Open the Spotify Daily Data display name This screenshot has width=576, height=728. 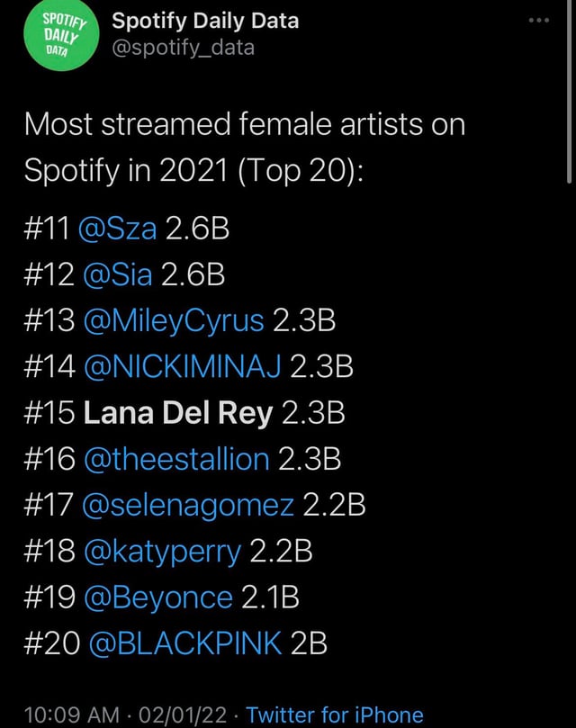click(x=205, y=22)
